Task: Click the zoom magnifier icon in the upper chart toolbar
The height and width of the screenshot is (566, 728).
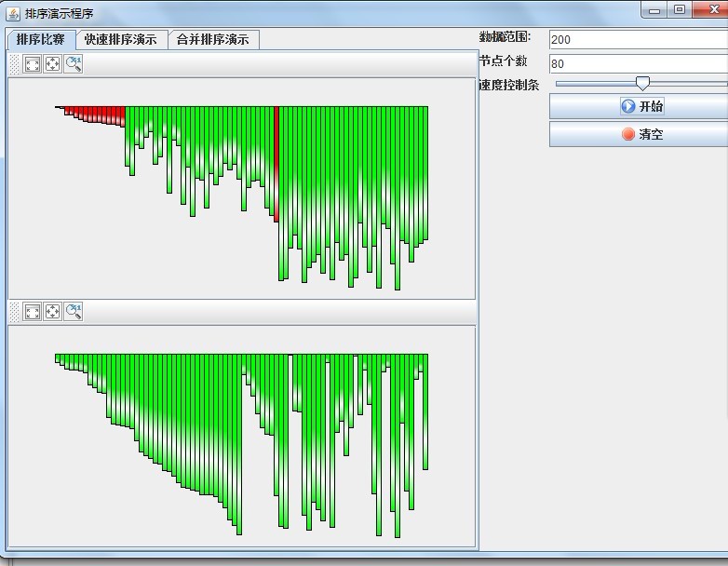Action: (x=74, y=64)
